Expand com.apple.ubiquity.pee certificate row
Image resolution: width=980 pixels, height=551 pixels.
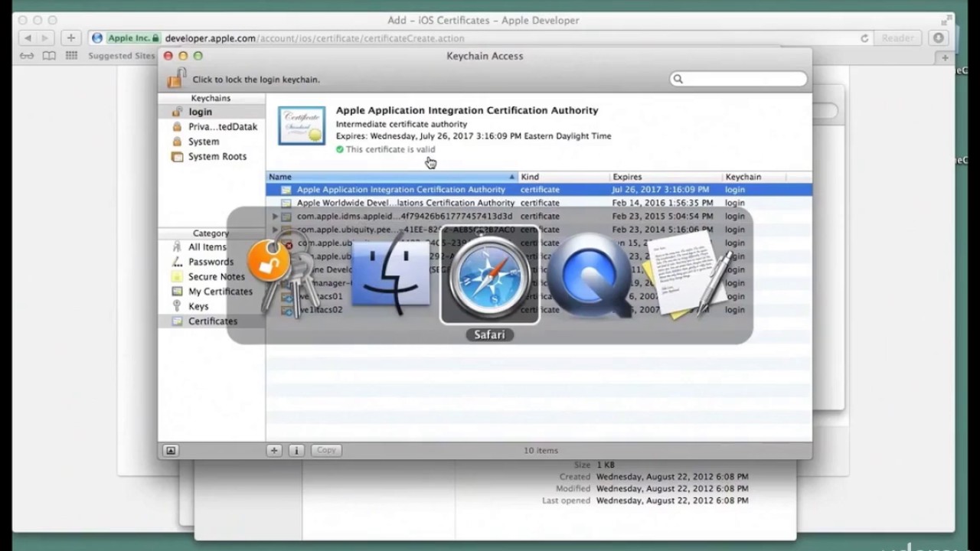(275, 230)
